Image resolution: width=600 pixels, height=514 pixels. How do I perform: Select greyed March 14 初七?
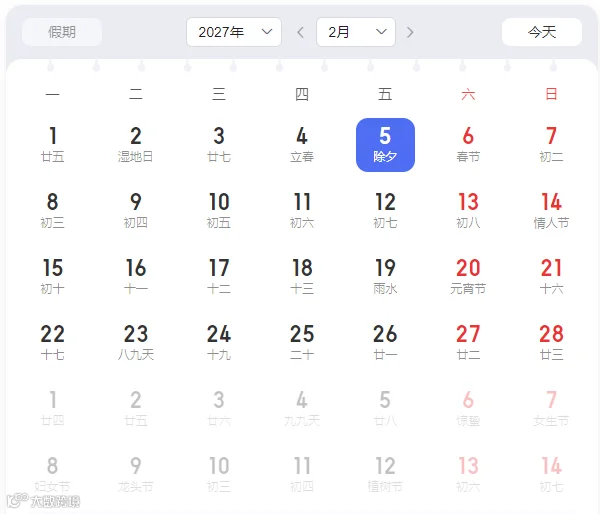[551, 475]
